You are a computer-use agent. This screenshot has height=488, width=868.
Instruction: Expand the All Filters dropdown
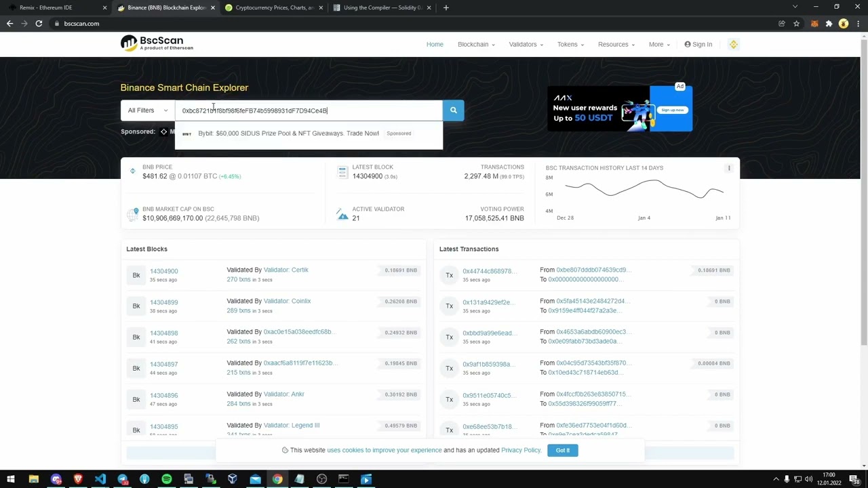[147, 110]
